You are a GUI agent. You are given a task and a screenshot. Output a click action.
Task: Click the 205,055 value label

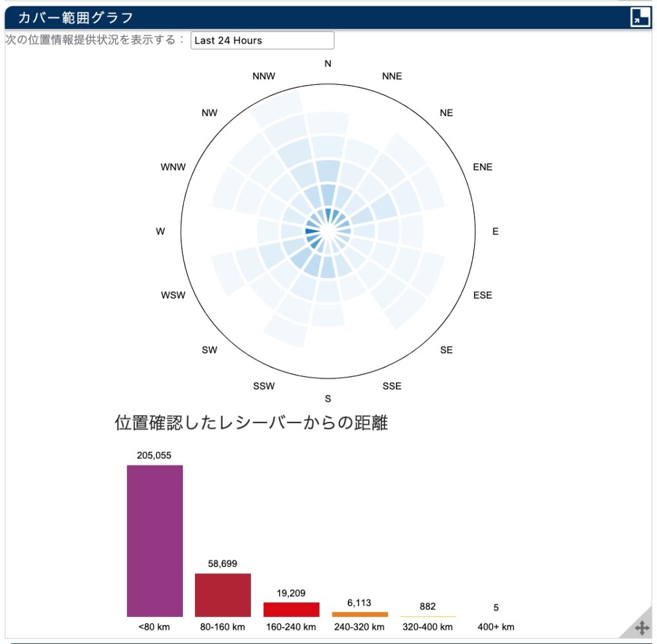(154, 455)
